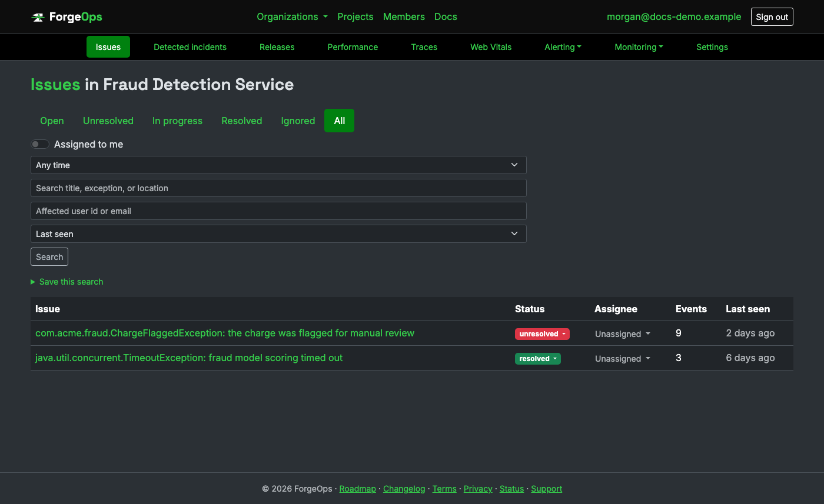
Task: Show Ignored issues
Action: pyautogui.click(x=298, y=121)
